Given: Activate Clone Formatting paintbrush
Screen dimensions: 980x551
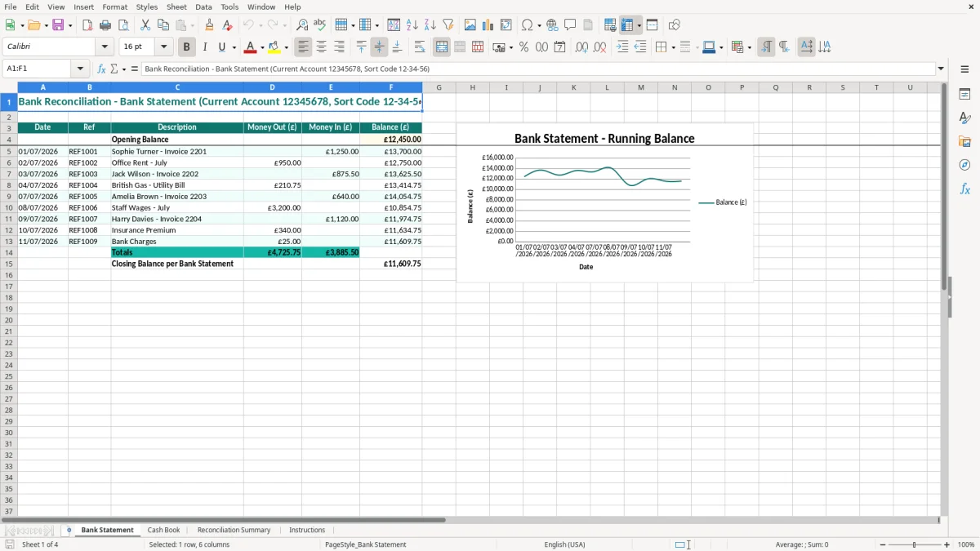Looking at the screenshot, I should 210,25.
